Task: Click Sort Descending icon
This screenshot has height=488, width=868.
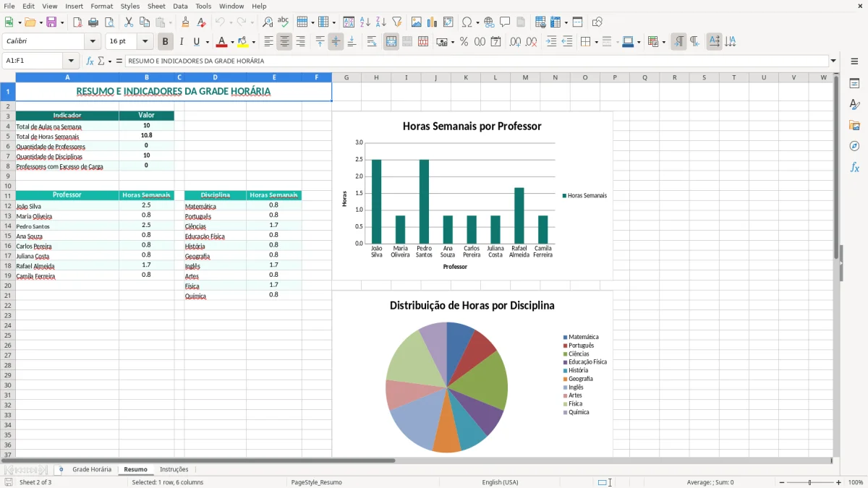Action: 381,22
